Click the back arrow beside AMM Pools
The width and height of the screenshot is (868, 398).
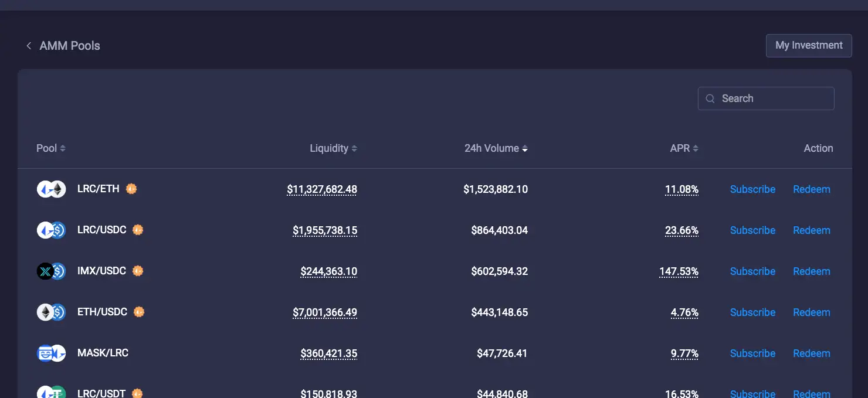coord(28,46)
